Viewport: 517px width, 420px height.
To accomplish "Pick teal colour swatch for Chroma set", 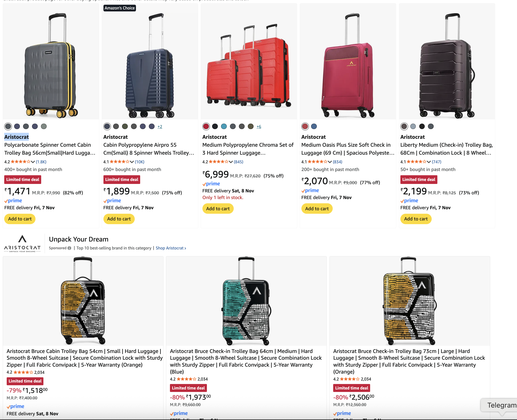I will coord(224,126).
